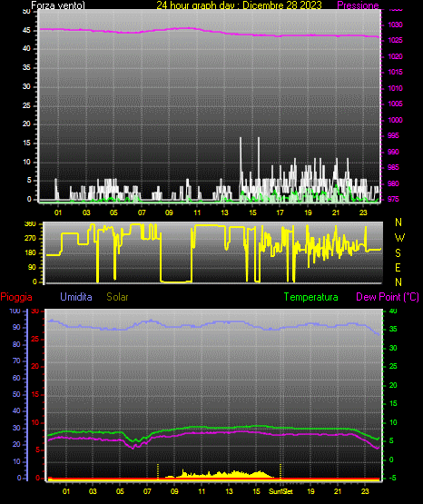Click the green 35 temperature axis value

(393, 329)
